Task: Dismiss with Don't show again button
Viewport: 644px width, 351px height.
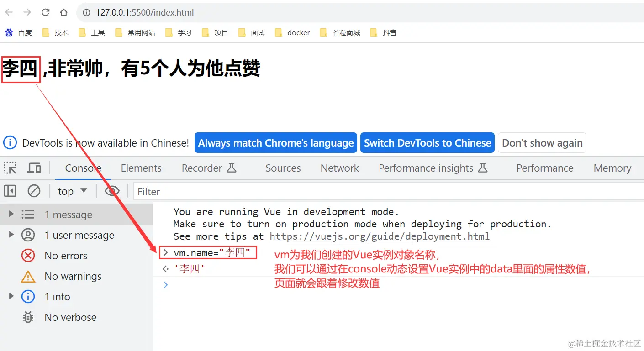Action: 542,143
